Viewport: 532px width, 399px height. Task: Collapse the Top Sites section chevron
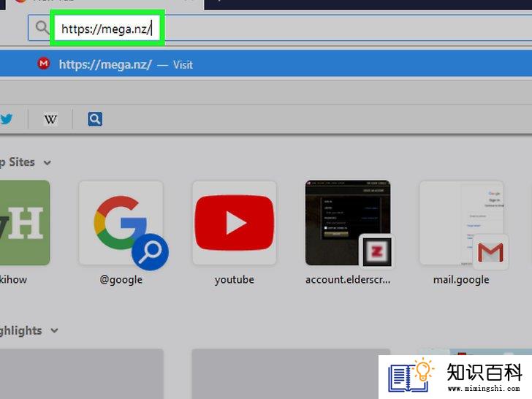(x=47, y=163)
